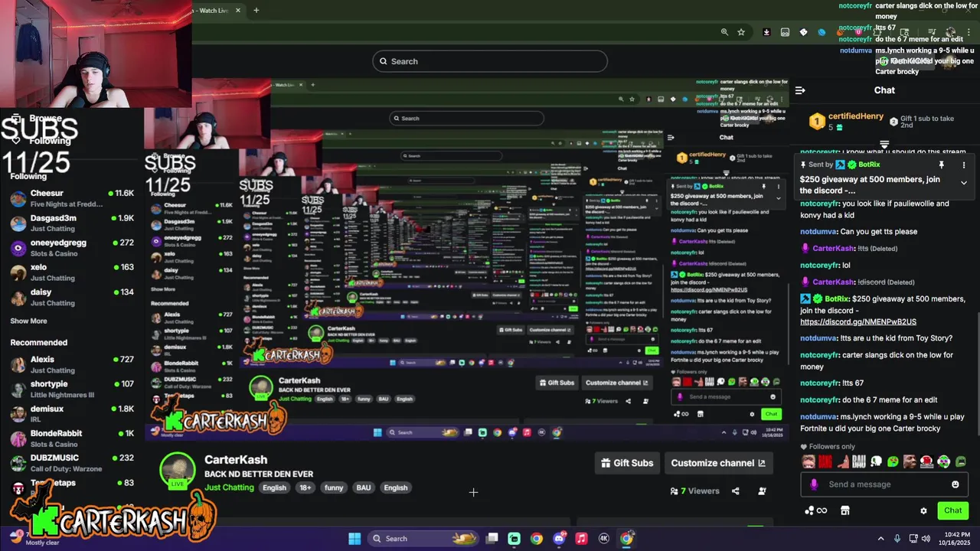
Task: Open Just Chatting category link under CarterKash
Action: pyautogui.click(x=229, y=487)
